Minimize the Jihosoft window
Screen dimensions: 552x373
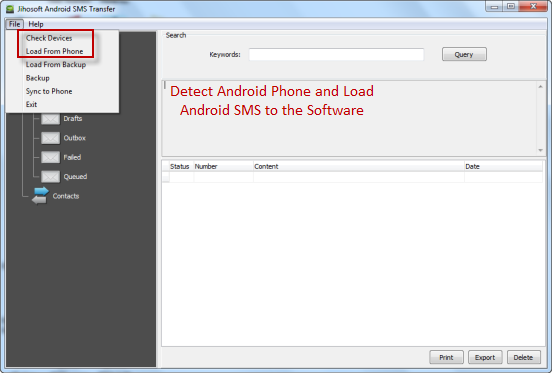pyautogui.click(x=494, y=7)
